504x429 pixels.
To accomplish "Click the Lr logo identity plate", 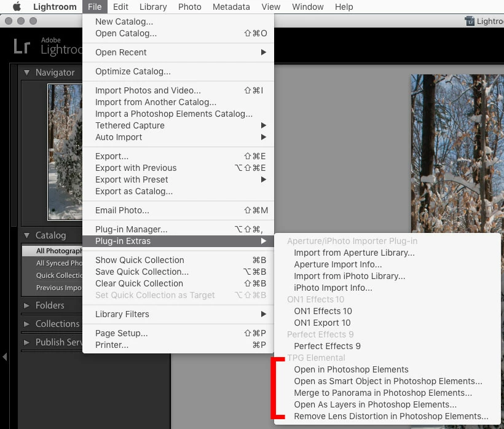I will point(22,46).
